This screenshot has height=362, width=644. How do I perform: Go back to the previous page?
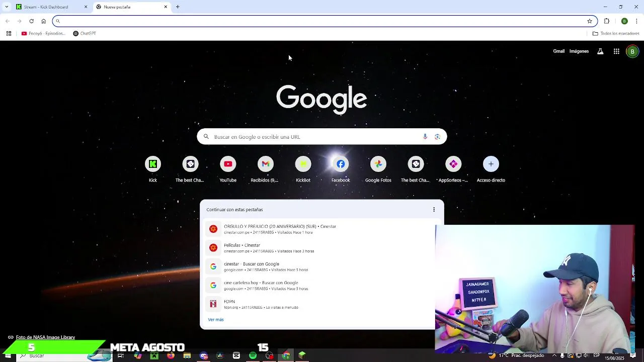click(x=7, y=21)
